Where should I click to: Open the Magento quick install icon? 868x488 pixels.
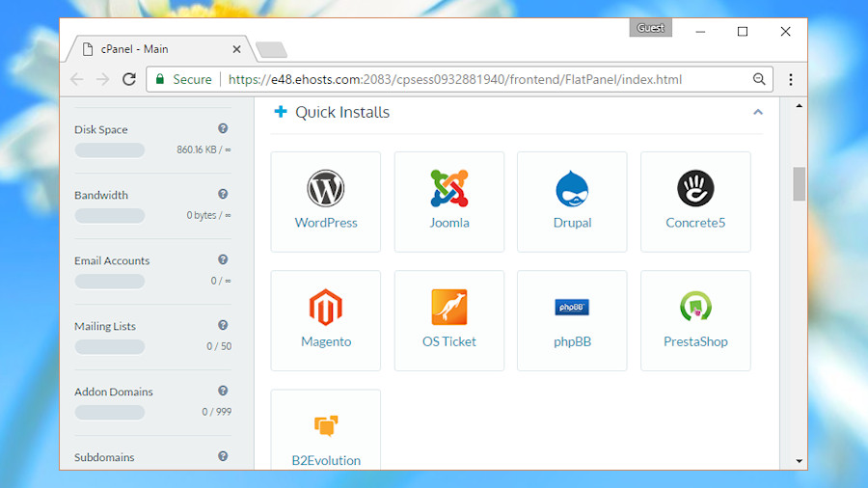pyautogui.click(x=326, y=307)
